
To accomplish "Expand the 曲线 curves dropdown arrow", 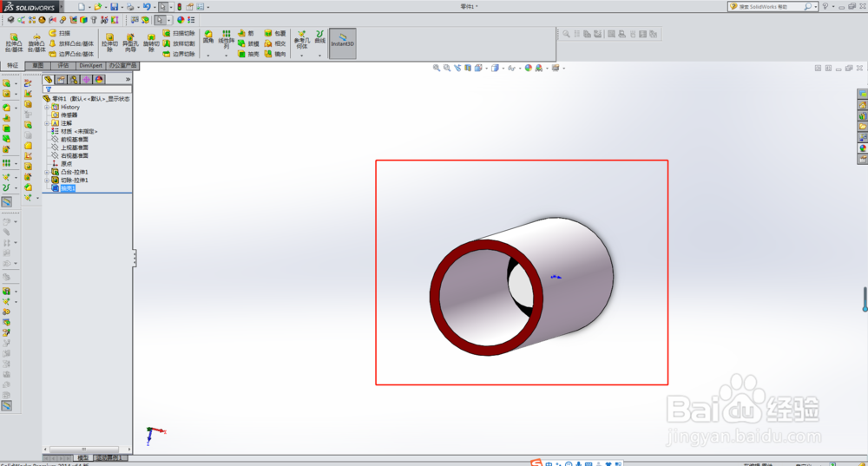I will pyautogui.click(x=320, y=56).
